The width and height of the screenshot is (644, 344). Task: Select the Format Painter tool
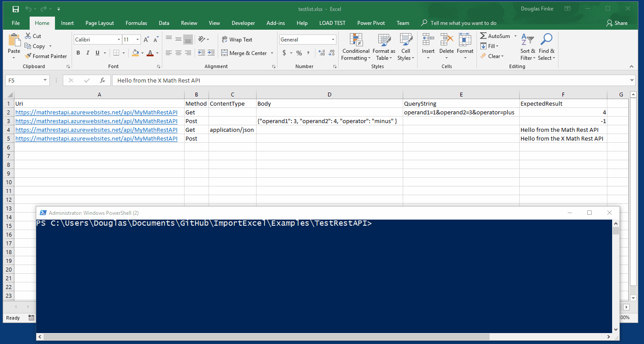[46, 56]
